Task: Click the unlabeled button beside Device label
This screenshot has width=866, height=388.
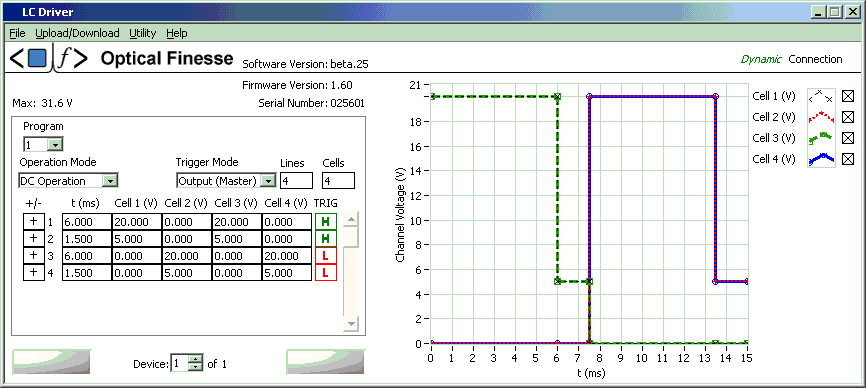Action: point(51,362)
